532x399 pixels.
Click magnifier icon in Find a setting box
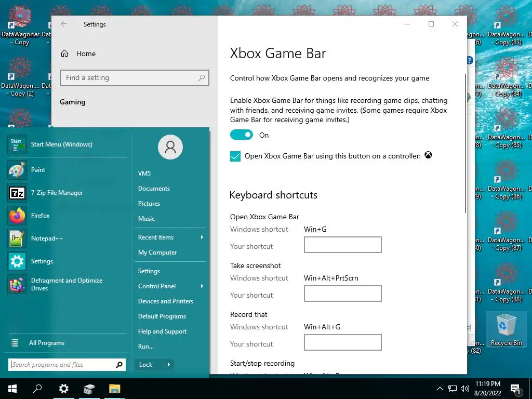click(x=202, y=78)
